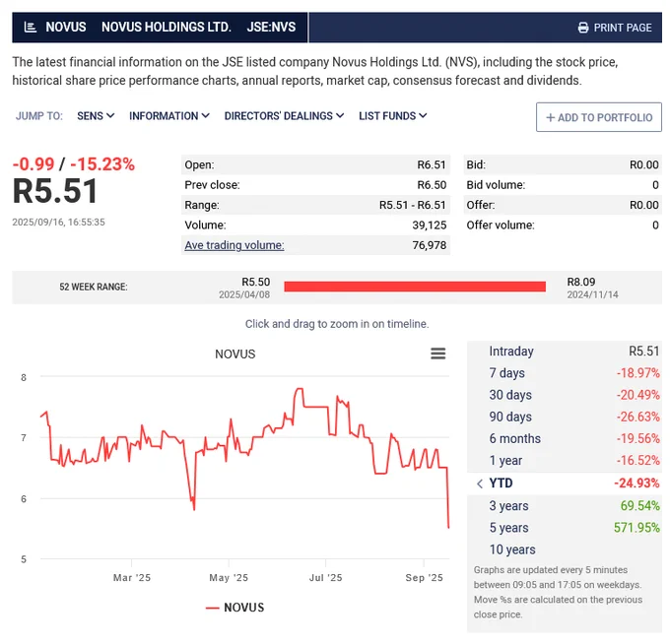Image resolution: width=670 pixels, height=644 pixels.
Task: Click the NOVUS chart title
Action: 235,354
